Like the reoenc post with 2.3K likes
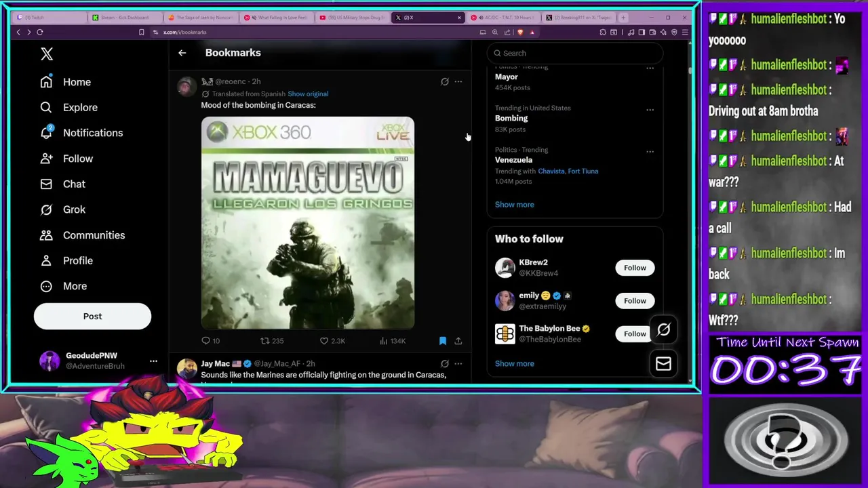 (x=332, y=341)
